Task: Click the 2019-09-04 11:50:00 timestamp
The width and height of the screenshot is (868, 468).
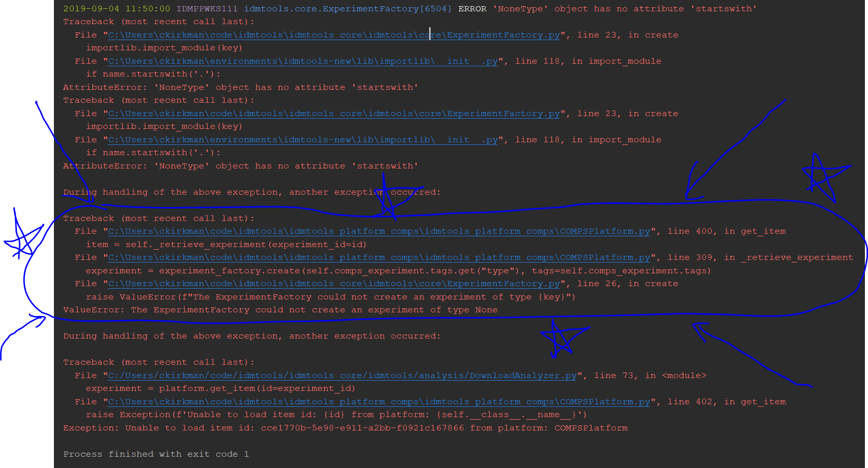Action: [x=118, y=8]
